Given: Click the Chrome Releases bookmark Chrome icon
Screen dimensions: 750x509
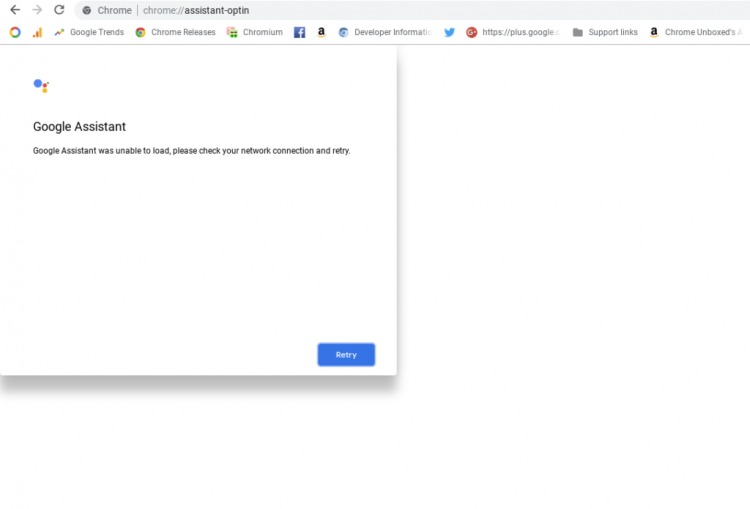Looking at the screenshot, I should point(140,32).
